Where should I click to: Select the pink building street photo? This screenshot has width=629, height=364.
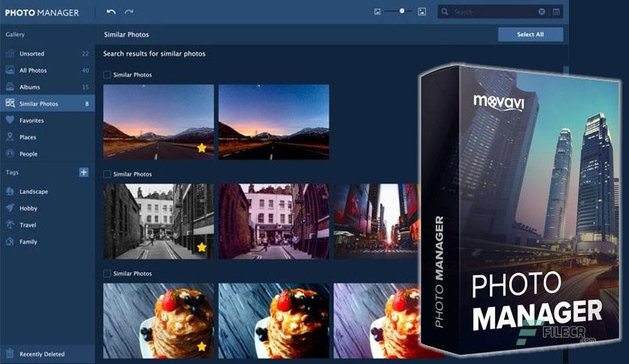pyautogui.click(x=274, y=221)
